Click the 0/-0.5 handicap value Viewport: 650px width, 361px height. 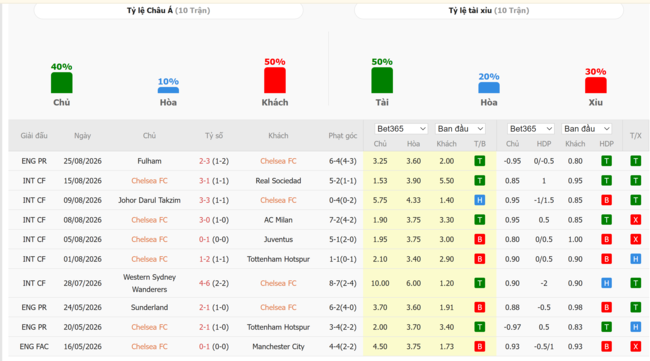click(x=544, y=161)
